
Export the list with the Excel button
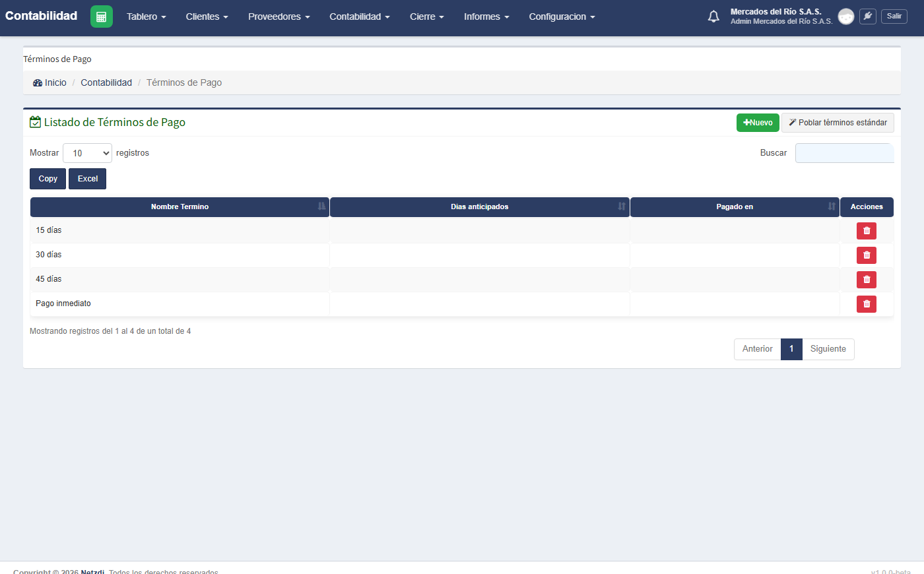point(88,179)
